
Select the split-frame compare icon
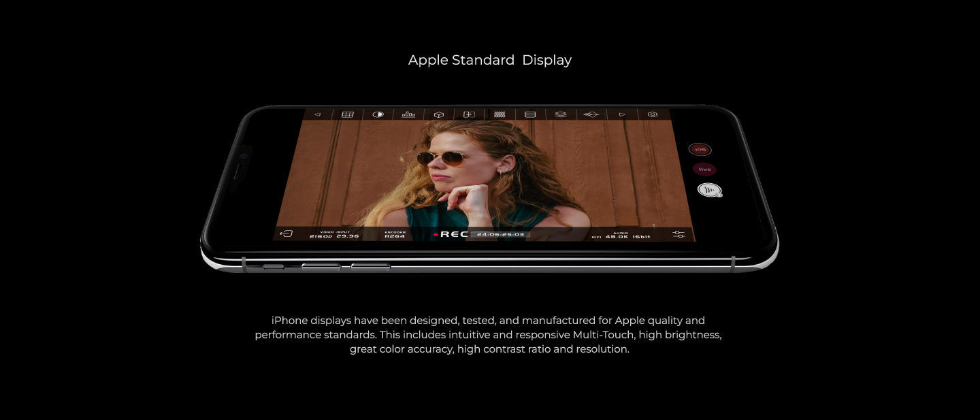click(469, 114)
